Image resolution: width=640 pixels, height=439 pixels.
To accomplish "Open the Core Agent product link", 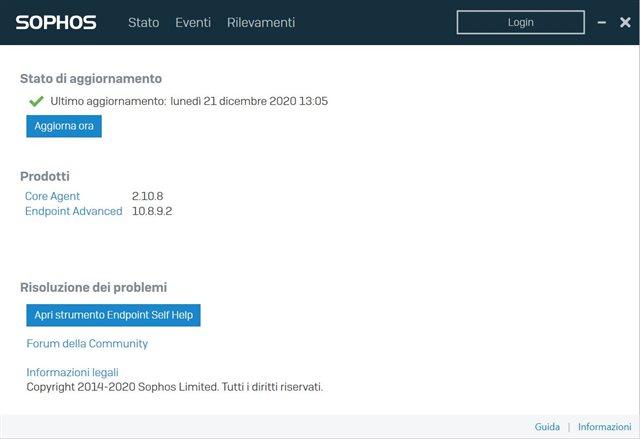I will tap(52, 196).
